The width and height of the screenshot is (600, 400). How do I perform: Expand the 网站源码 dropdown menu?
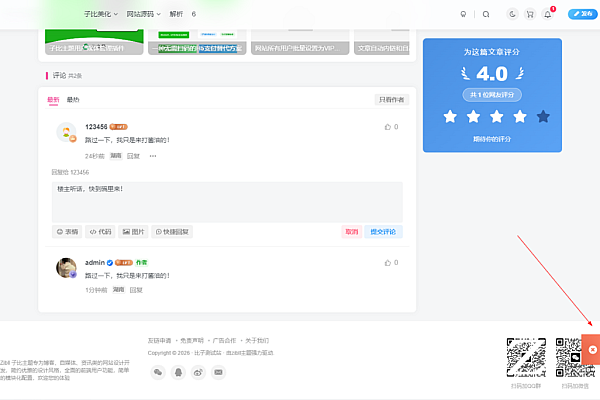[x=144, y=15]
